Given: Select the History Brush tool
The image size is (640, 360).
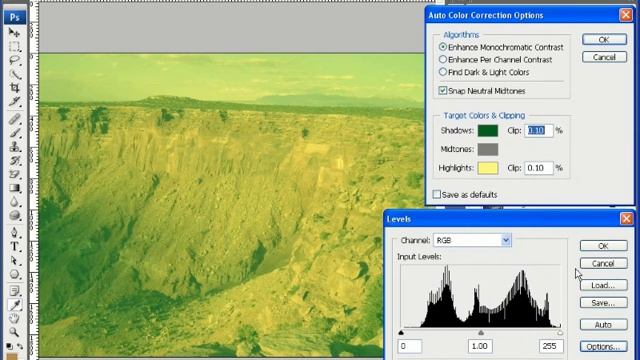Looking at the screenshot, I should point(14,160).
